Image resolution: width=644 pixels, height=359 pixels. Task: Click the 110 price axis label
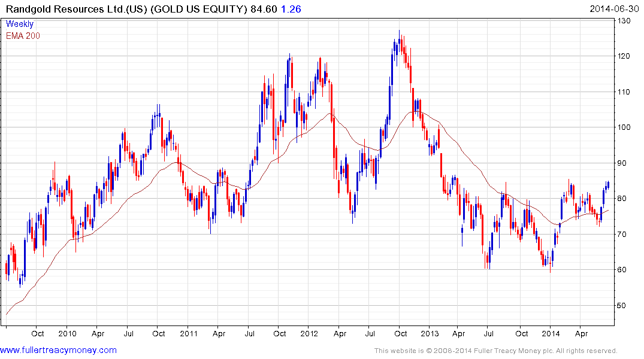coord(624,92)
